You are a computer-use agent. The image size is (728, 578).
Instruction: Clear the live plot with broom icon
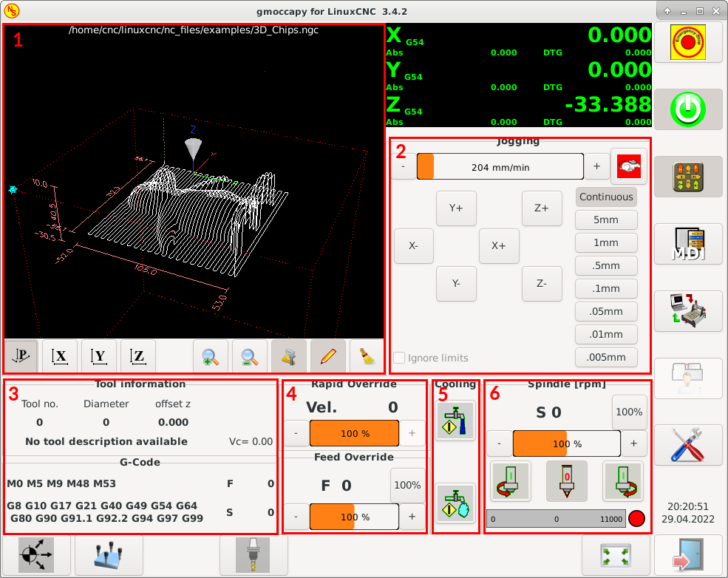[x=367, y=357]
